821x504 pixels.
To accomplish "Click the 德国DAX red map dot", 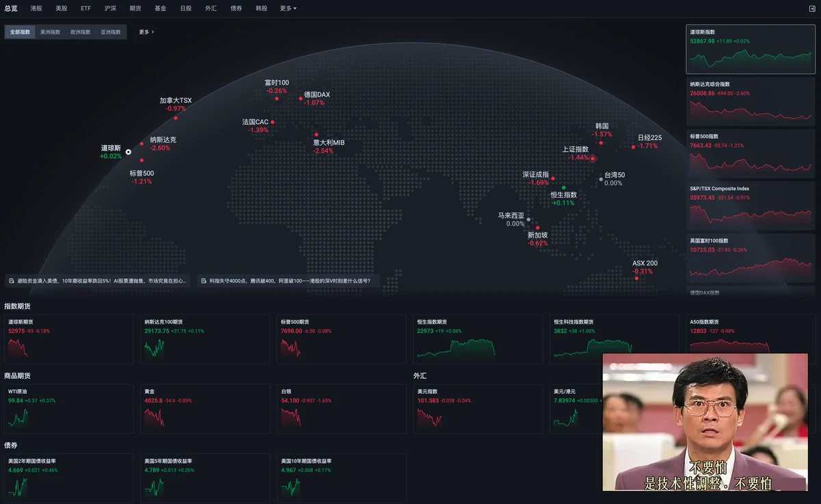I will point(300,98).
